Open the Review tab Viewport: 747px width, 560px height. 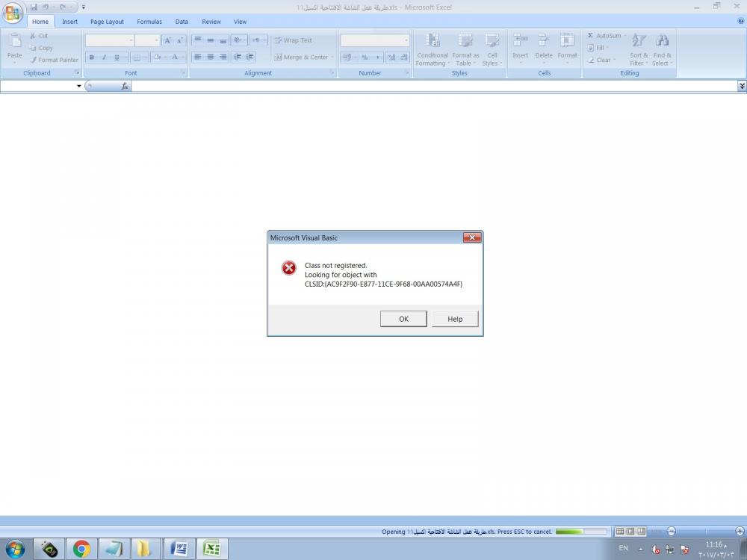(x=211, y=22)
